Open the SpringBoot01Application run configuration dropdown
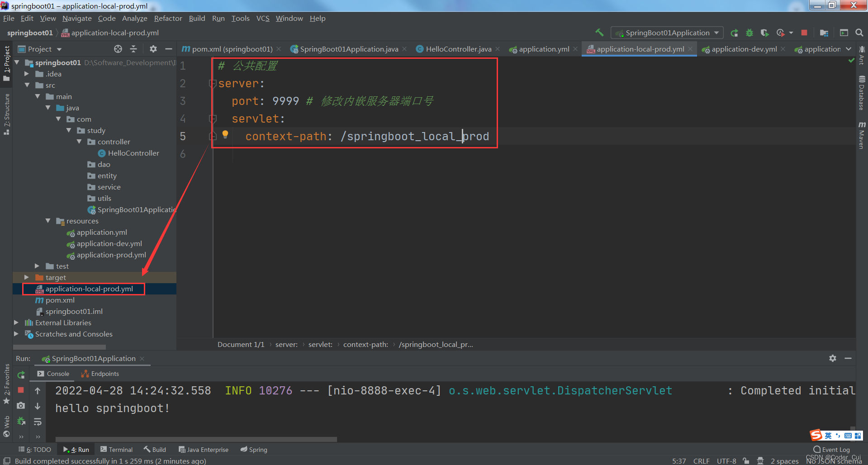 667,33
